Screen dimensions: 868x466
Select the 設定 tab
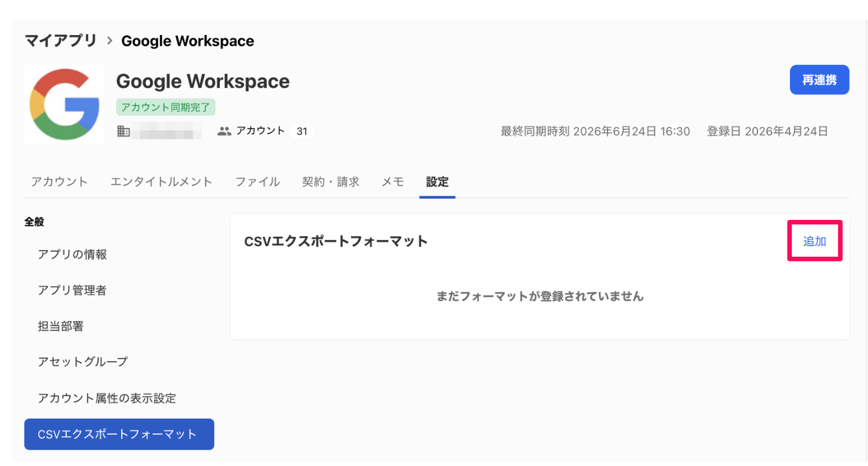point(437,182)
